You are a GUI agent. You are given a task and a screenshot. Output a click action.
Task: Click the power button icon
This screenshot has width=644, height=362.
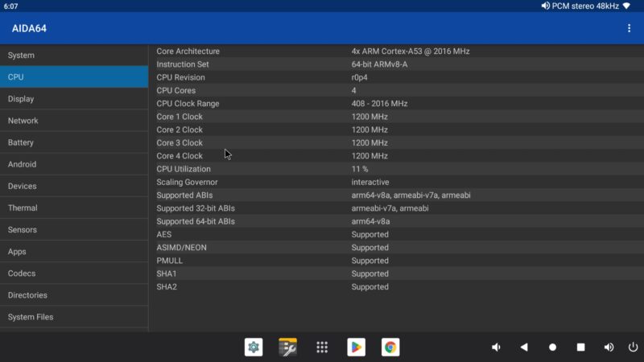point(633,348)
